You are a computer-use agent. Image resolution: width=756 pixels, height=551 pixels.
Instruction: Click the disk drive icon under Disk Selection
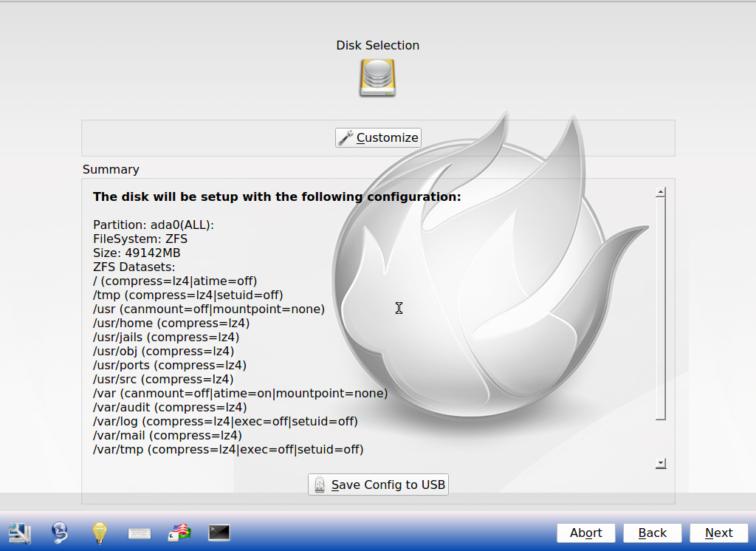[377, 78]
